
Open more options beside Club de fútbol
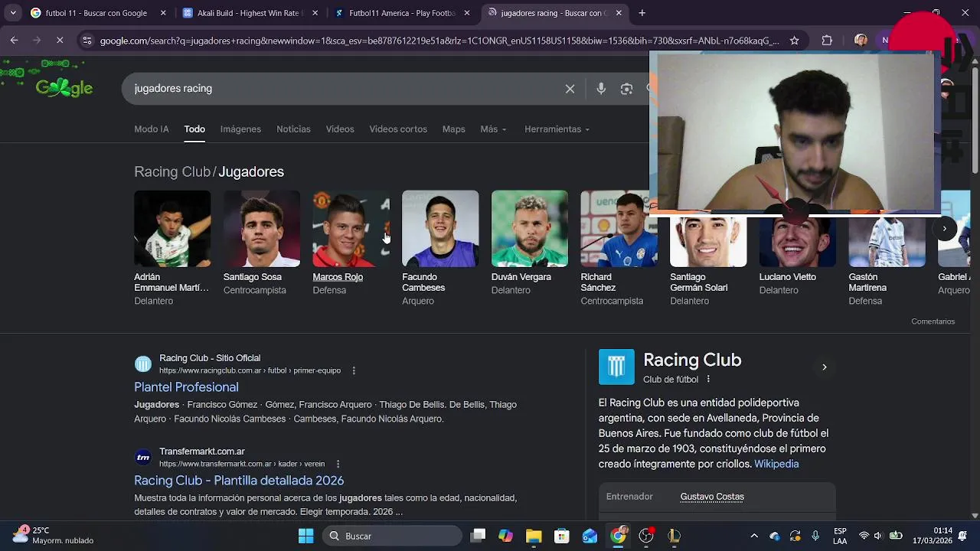pos(708,379)
